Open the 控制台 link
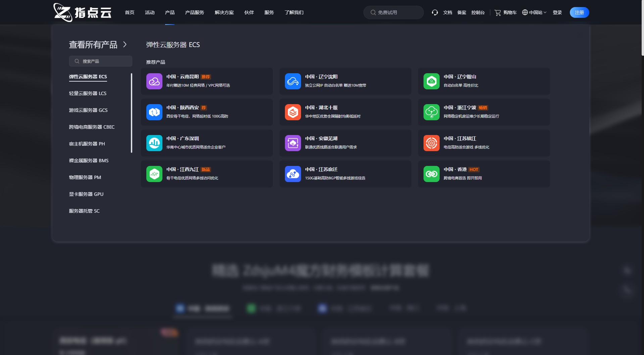Viewport: 644px width, 355px height. pos(478,12)
